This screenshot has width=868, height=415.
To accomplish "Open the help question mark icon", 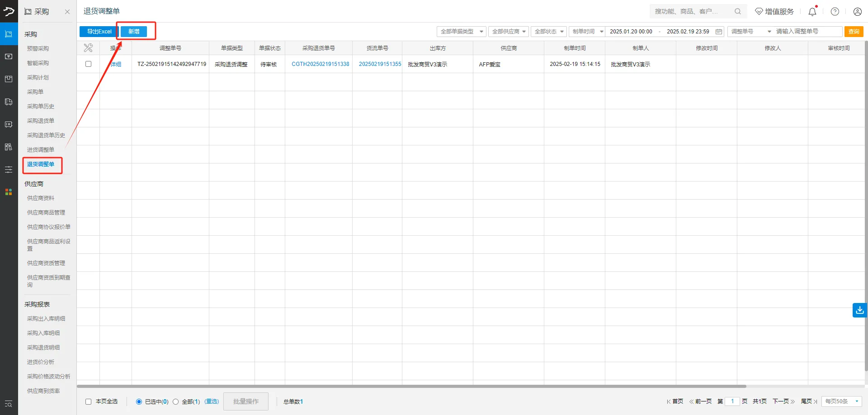I will tap(835, 12).
